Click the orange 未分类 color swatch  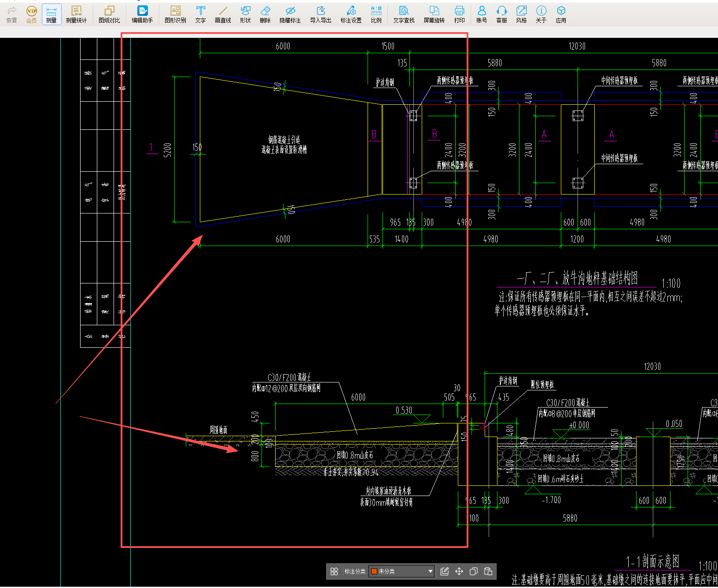374,571
